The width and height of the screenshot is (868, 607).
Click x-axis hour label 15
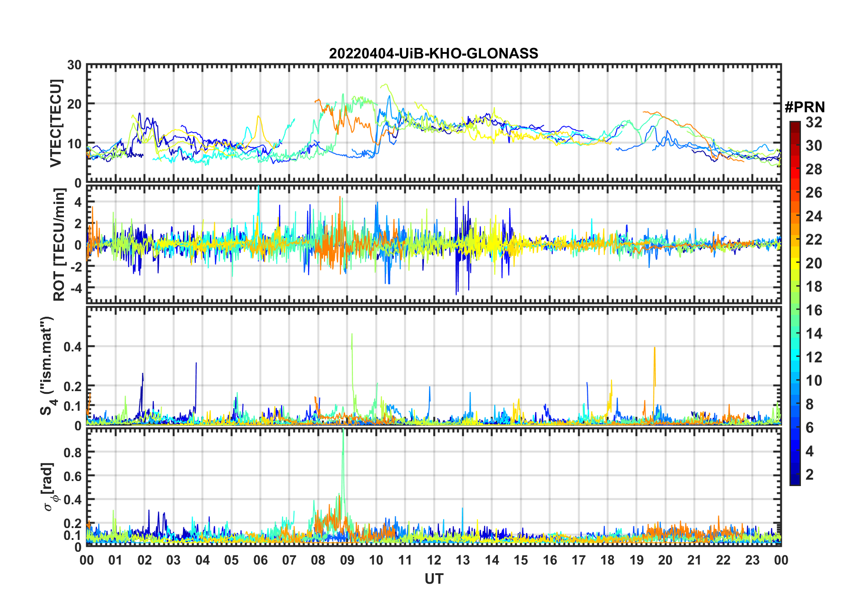[x=521, y=560]
